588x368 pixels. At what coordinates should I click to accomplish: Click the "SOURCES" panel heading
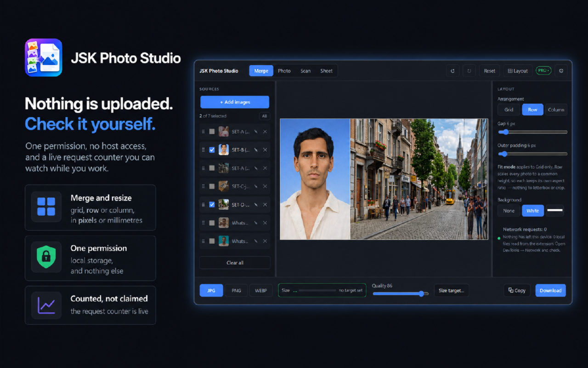point(209,89)
